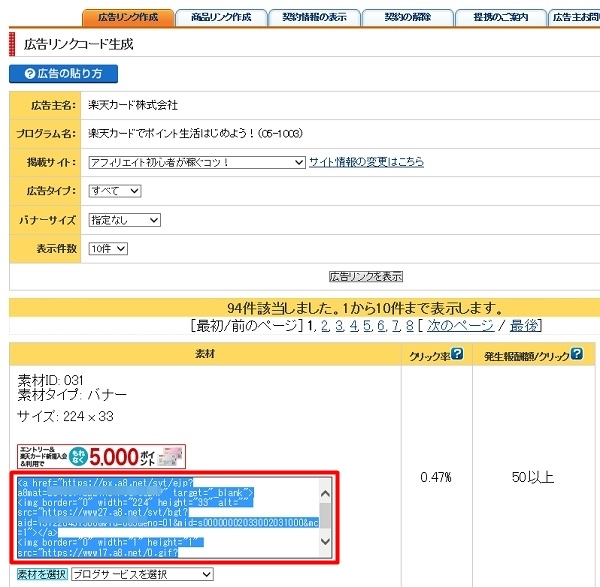The image size is (600, 587).
Task: Go to results page 7
Action: click(396, 326)
